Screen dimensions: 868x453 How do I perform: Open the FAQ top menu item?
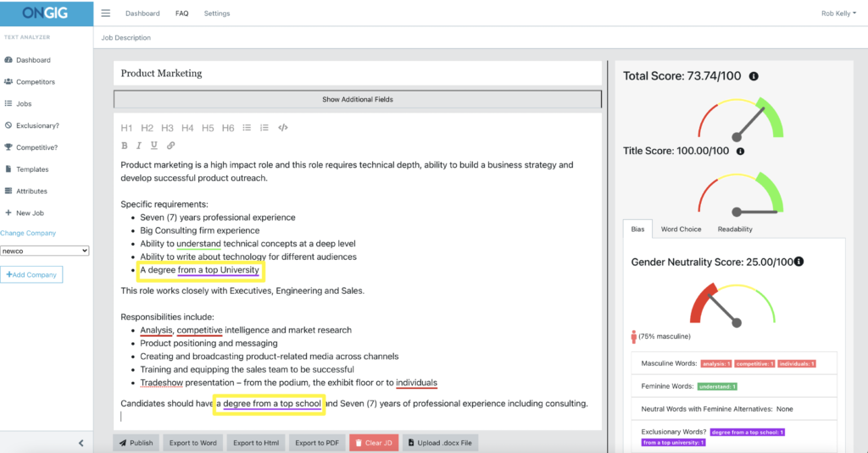181,14
